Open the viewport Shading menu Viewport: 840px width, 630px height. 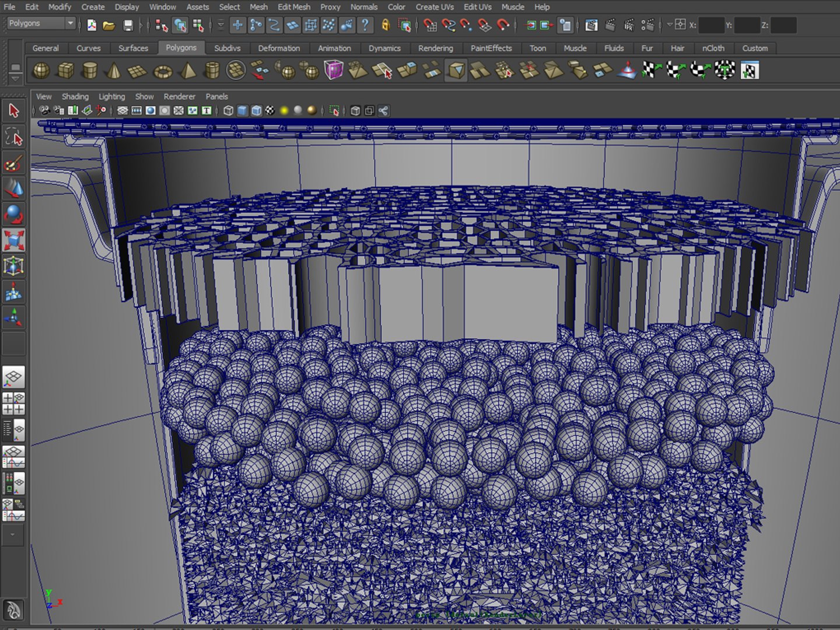pos(75,97)
